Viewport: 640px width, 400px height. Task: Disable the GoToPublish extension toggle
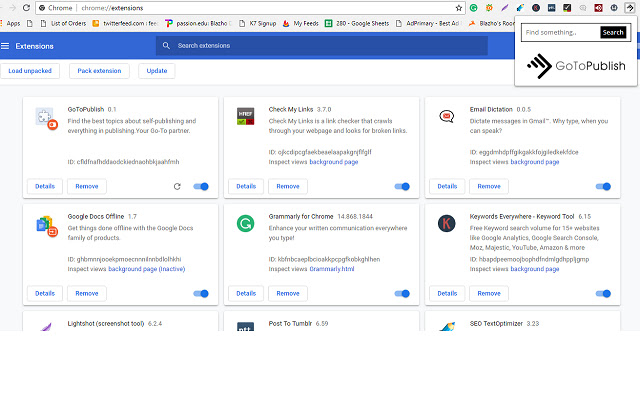pyautogui.click(x=201, y=187)
